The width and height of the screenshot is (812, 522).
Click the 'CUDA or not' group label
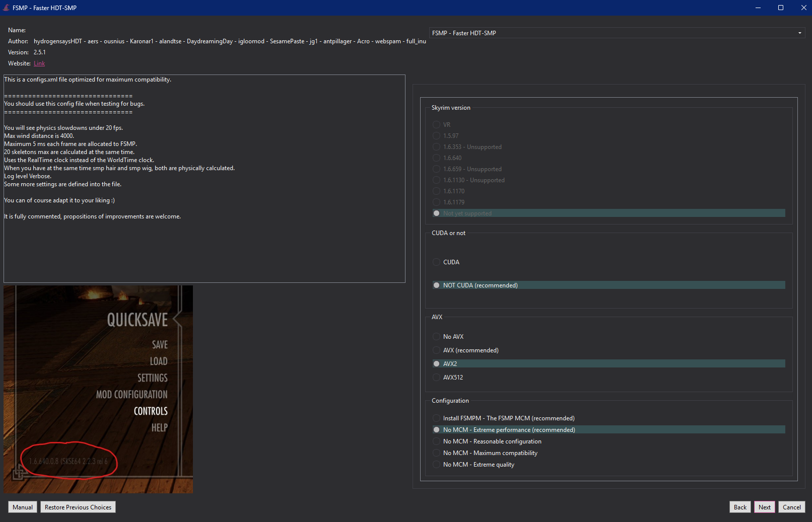pyautogui.click(x=448, y=233)
